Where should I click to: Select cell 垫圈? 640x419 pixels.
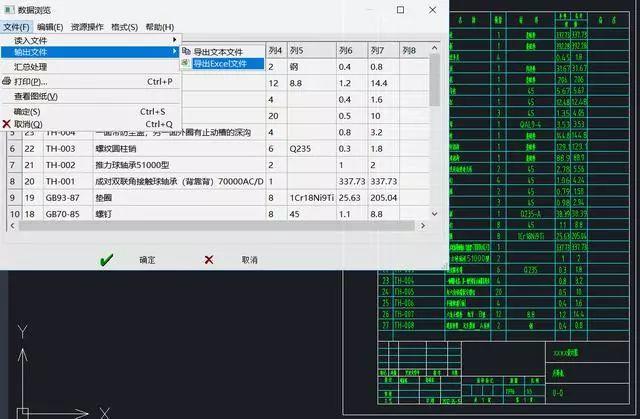[180, 197]
